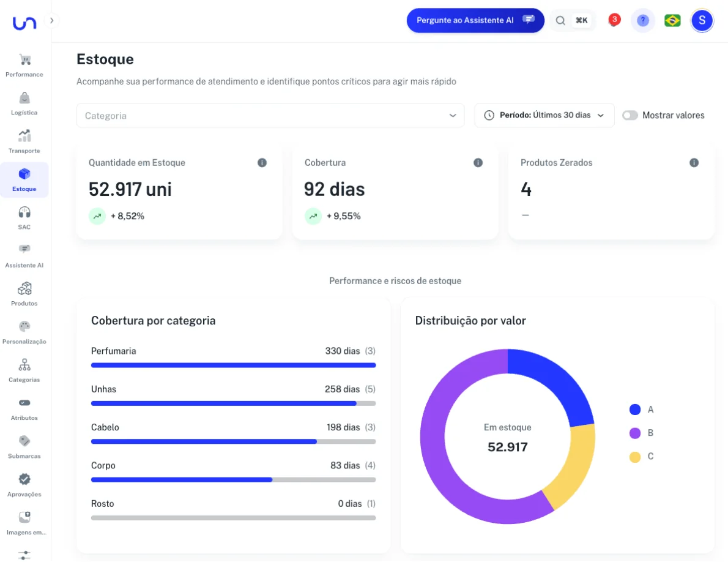Click info icon on Quantidade em Estoque card

tap(262, 163)
